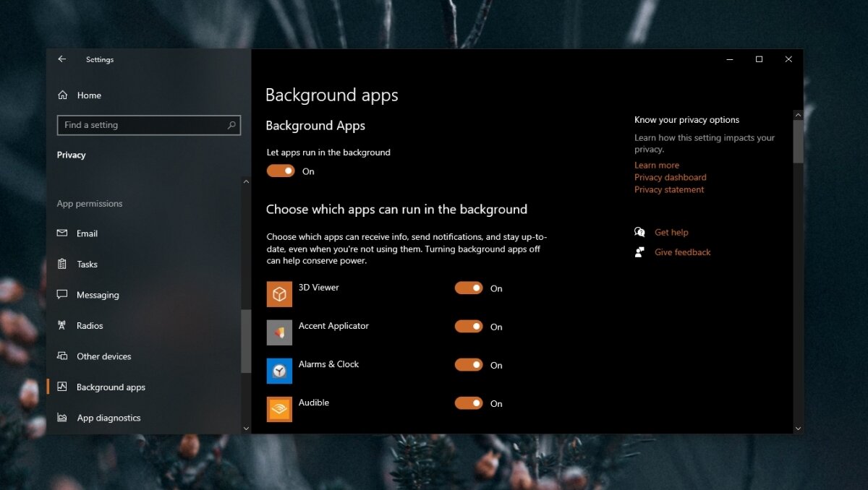Switch off Audible background toggle
This screenshot has height=490, width=868.
click(469, 403)
